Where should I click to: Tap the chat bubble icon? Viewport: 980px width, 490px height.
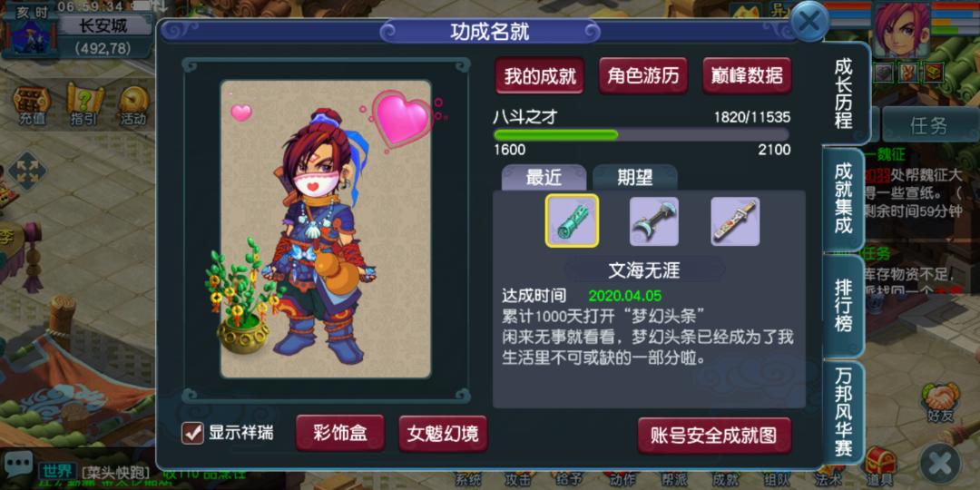19,465
